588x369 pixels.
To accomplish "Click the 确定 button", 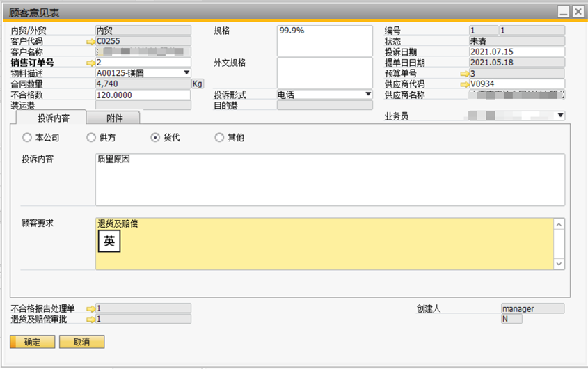I will tap(32, 342).
